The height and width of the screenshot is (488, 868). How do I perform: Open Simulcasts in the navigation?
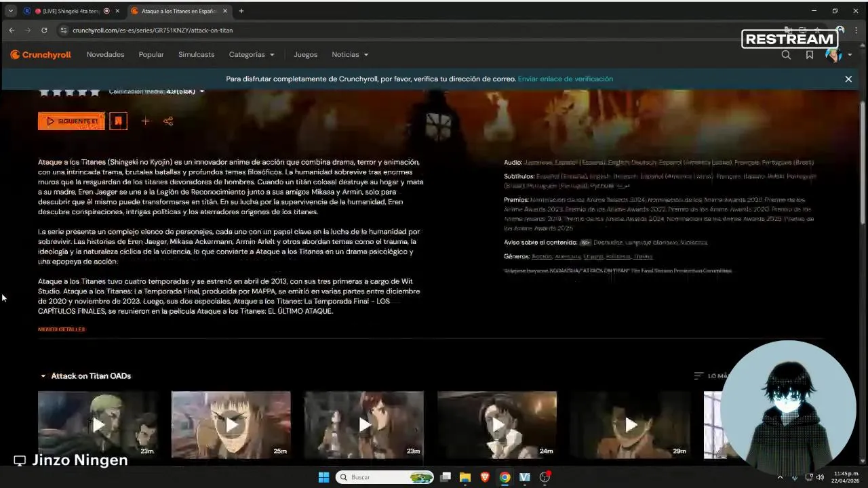tap(196, 55)
